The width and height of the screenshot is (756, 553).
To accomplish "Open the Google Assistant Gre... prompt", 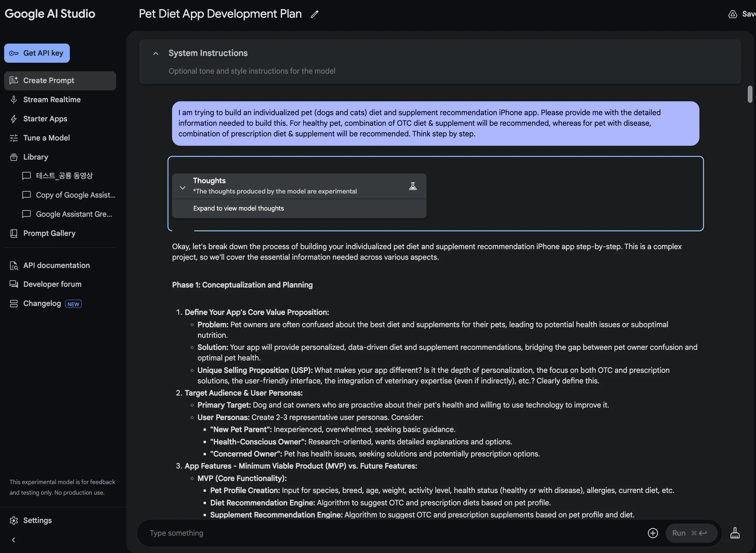I will (x=67, y=214).
